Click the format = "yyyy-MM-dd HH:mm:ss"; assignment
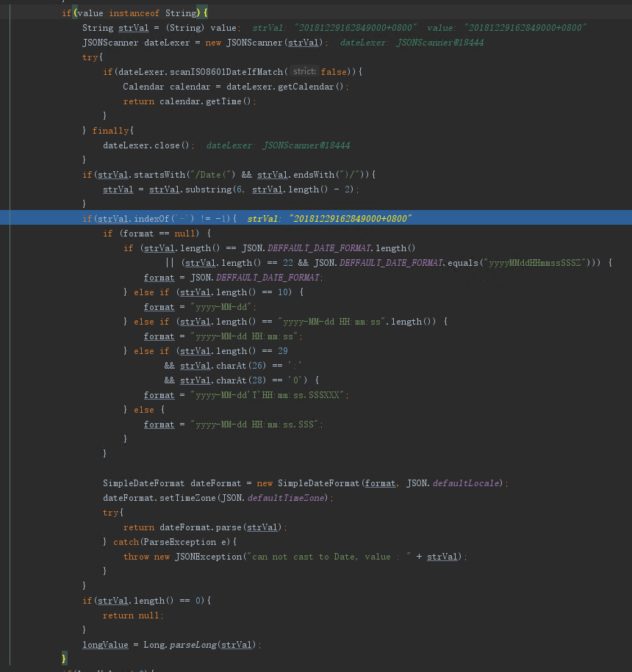Viewport: 632px width, 672px height. tap(223, 336)
